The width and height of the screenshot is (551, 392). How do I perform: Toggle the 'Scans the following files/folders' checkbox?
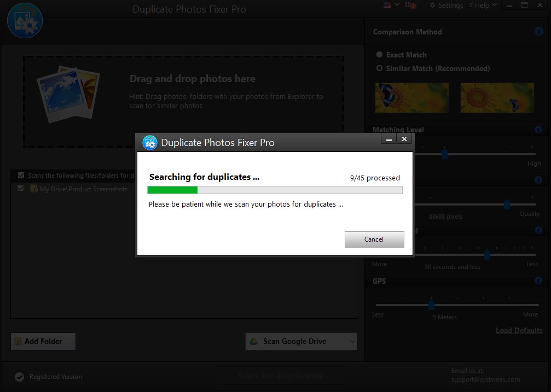coord(21,175)
